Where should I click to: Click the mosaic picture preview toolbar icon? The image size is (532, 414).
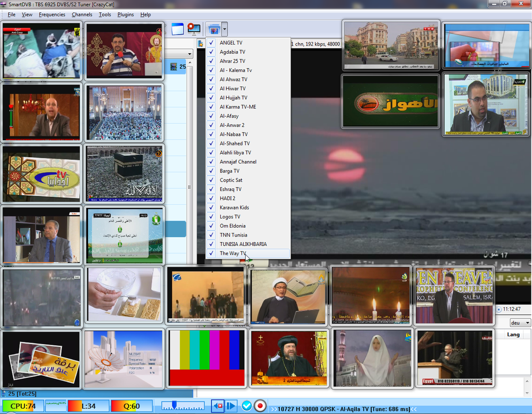[214, 29]
